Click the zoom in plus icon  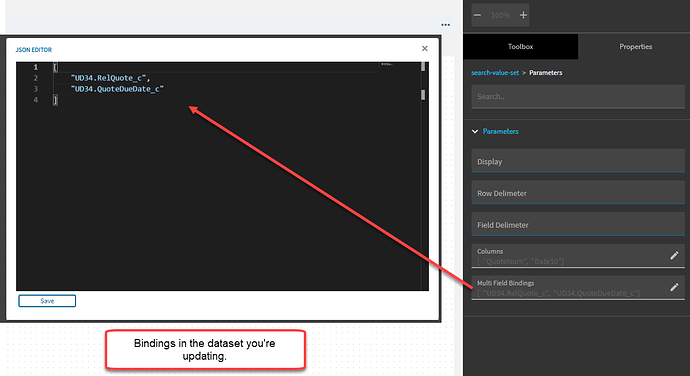click(523, 15)
